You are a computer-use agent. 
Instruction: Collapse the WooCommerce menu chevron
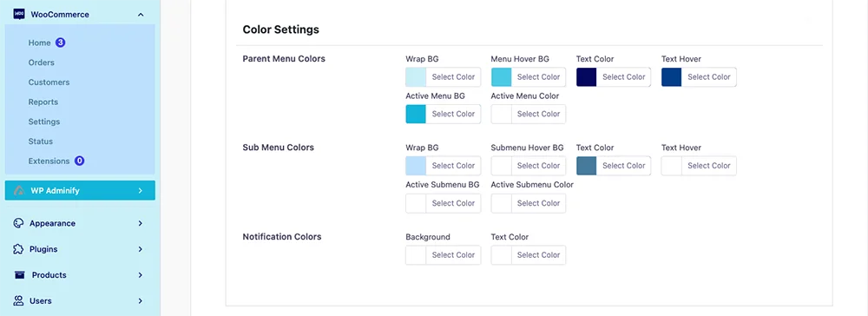[x=141, y=15]
